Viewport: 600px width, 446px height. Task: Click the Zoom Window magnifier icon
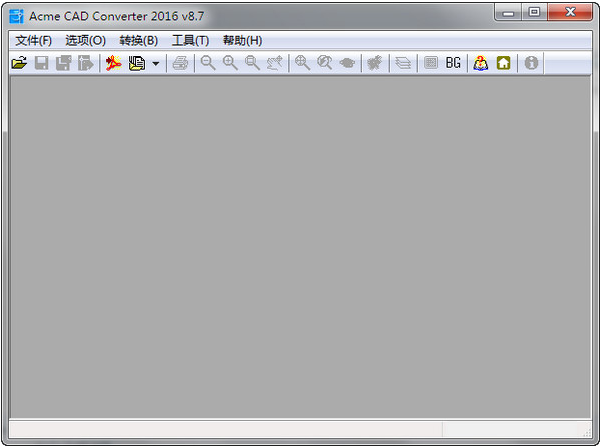tap(253, 63)
